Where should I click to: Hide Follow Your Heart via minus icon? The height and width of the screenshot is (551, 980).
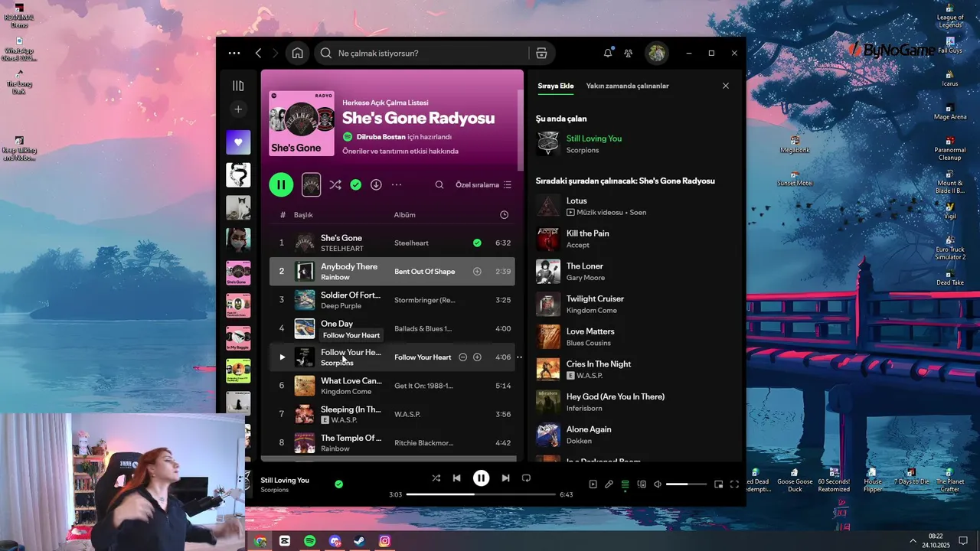pyautogui.click(x=462, y=357)
